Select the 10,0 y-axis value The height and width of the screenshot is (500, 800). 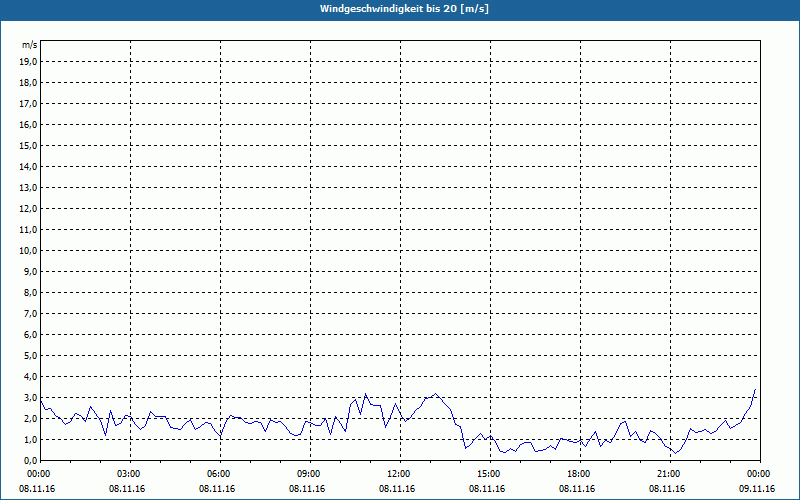[28, 251]
